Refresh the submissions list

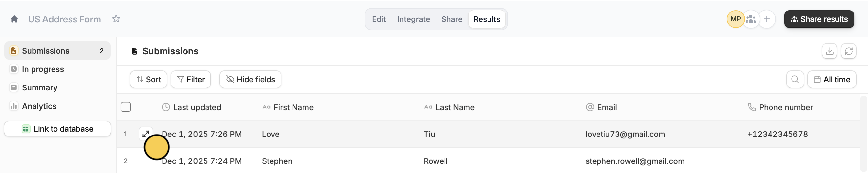tap(848, 51)
